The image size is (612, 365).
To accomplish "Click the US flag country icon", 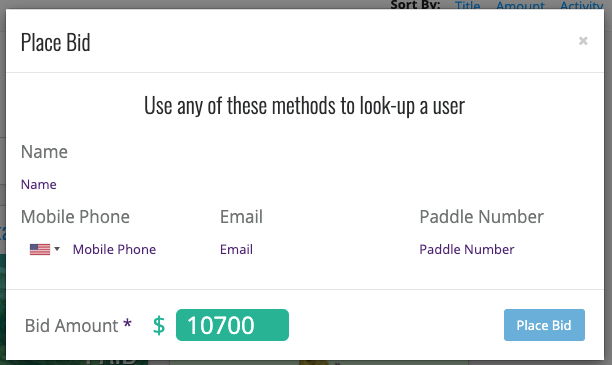I will 40,249.
